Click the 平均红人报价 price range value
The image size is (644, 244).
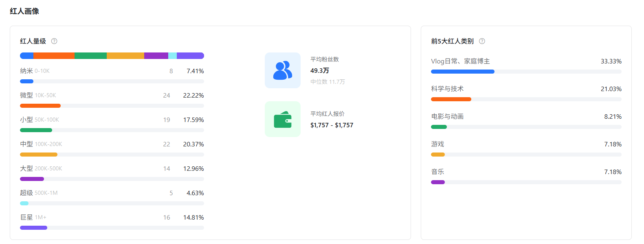pos(332,125)
